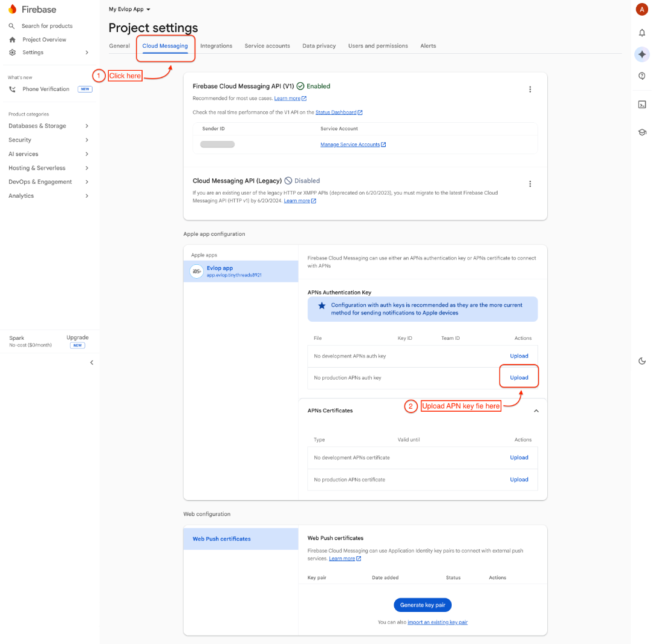Switch to the General tab

[120, 46]
